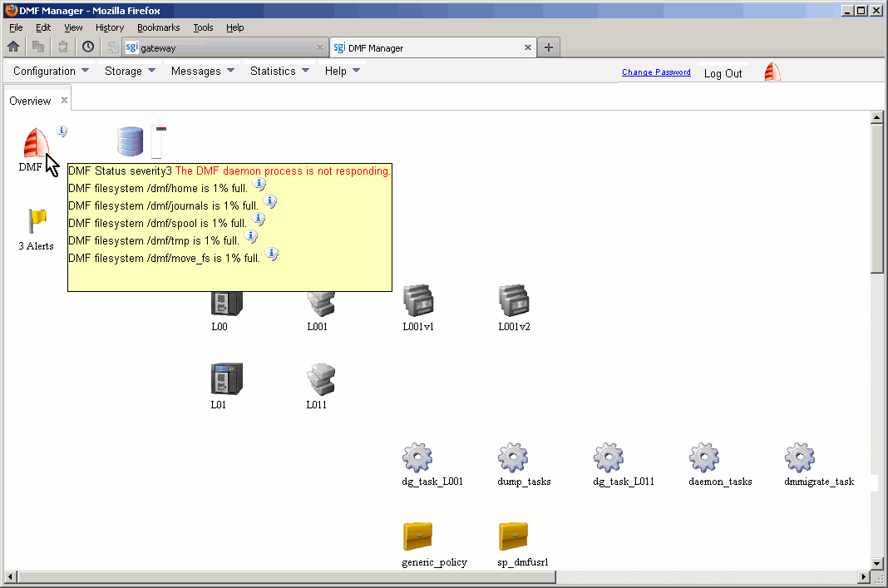Select the sp_dmfusr1 folder icon
888x588 pixels.
[514, 536]
